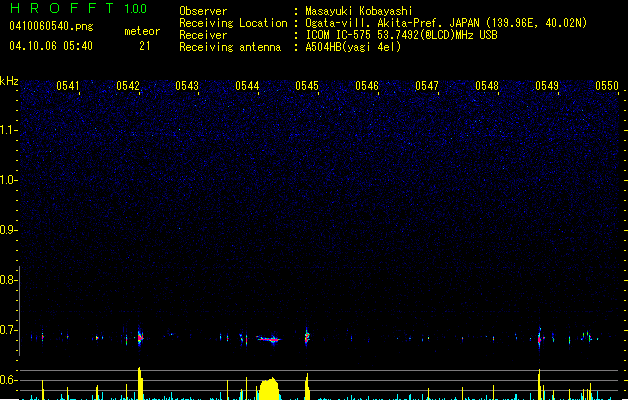Image resolution: width=629 pixels, height=400 pixels.
Task: Click the meteor count value 21
Action: (x=145, y=46)
